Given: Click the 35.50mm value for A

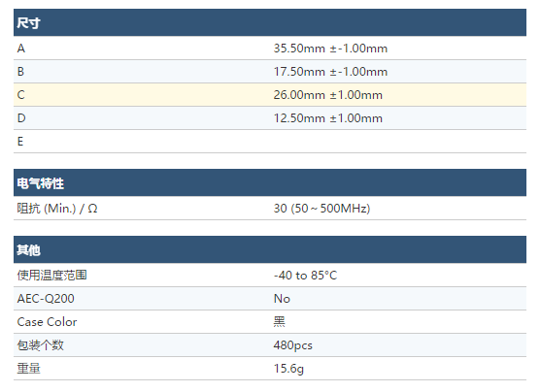Looking at the screenshot, I should (x=330, y=49).
